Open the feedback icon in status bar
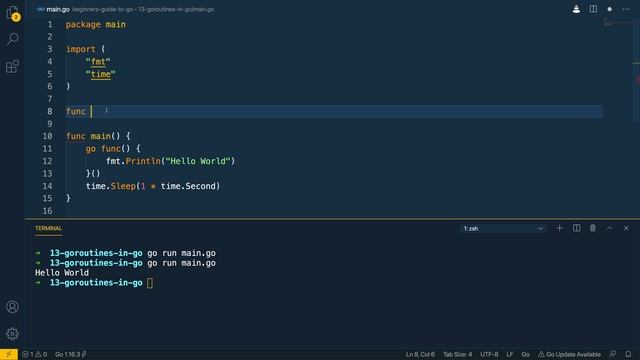Viewport: 640px width, 360px height. pyautogui.click(x=613, y=354)
